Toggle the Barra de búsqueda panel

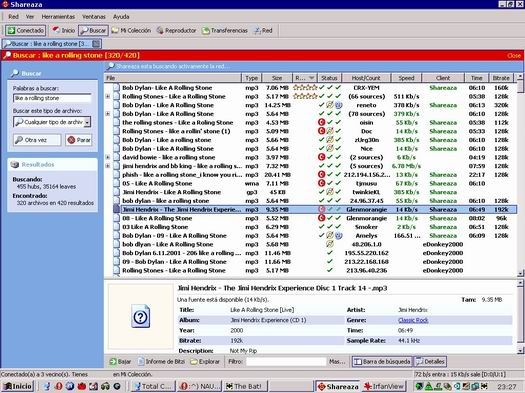click(382, 362)
